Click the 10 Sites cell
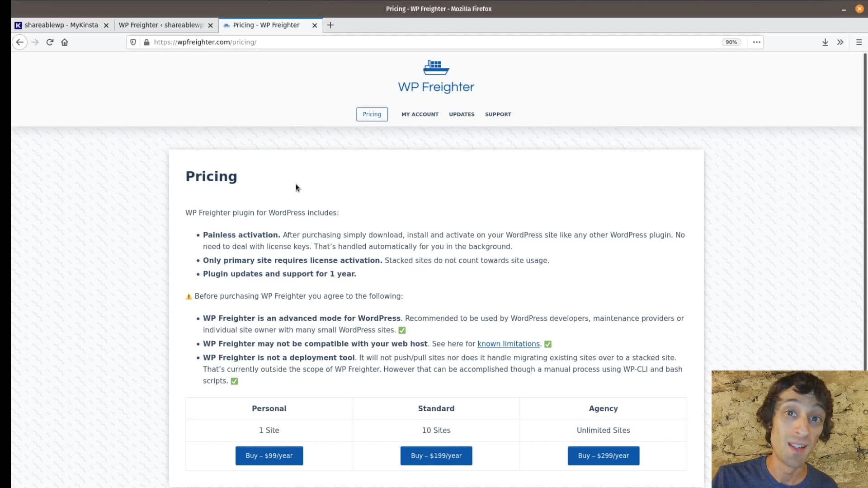The width and height of the screenshot is (868, 488). tap(436, 430)
